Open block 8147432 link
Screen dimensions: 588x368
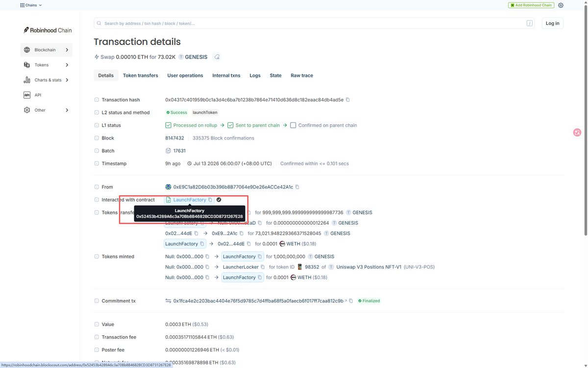point(175,138)
